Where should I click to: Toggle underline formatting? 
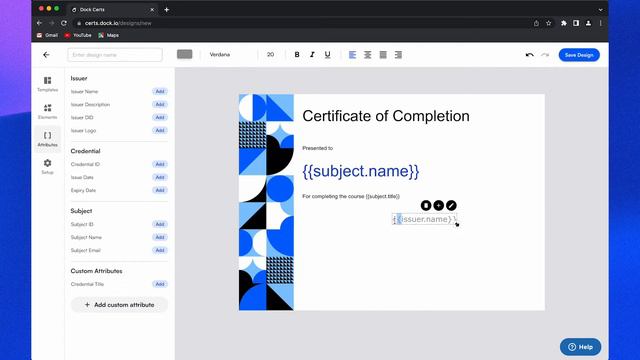pyautogui.click(x=327, y=55)
